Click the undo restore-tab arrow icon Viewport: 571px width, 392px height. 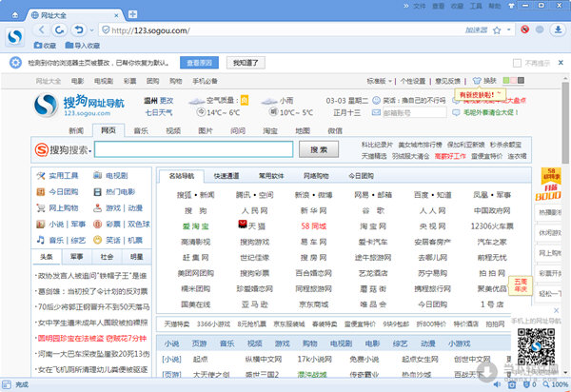[78, 29]
